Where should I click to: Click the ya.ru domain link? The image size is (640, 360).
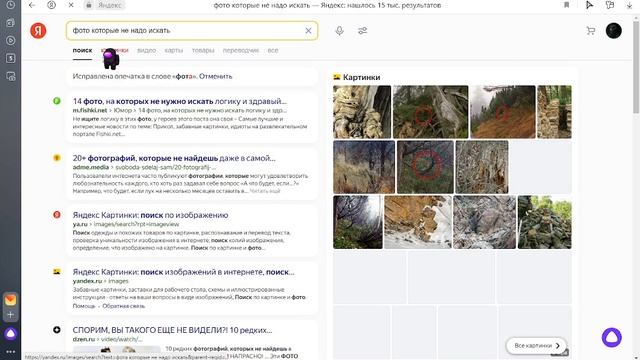coord(80,224)
